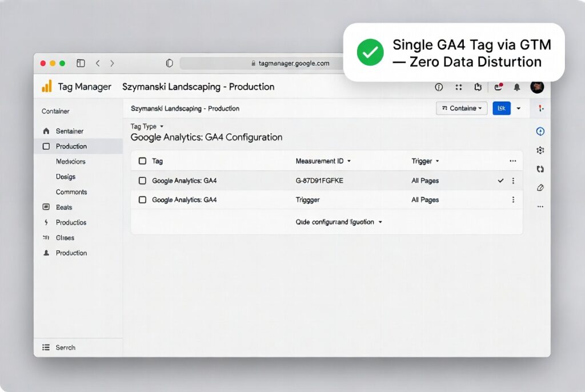The height and width of the screenshot is (392, 585).
Task: Click the G-87D91FGFKE measurement ID cell
Action: click(x=319, y=181)
